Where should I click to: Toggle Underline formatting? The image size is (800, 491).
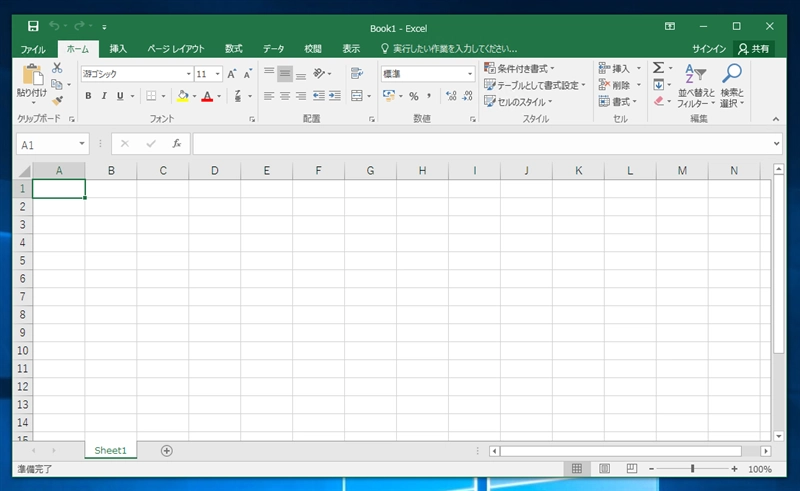tap(120, 95)
